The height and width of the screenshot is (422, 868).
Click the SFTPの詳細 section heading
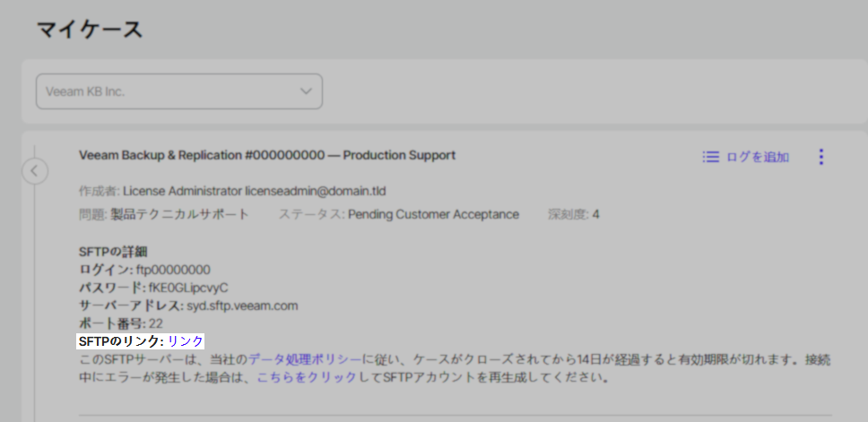113,252
